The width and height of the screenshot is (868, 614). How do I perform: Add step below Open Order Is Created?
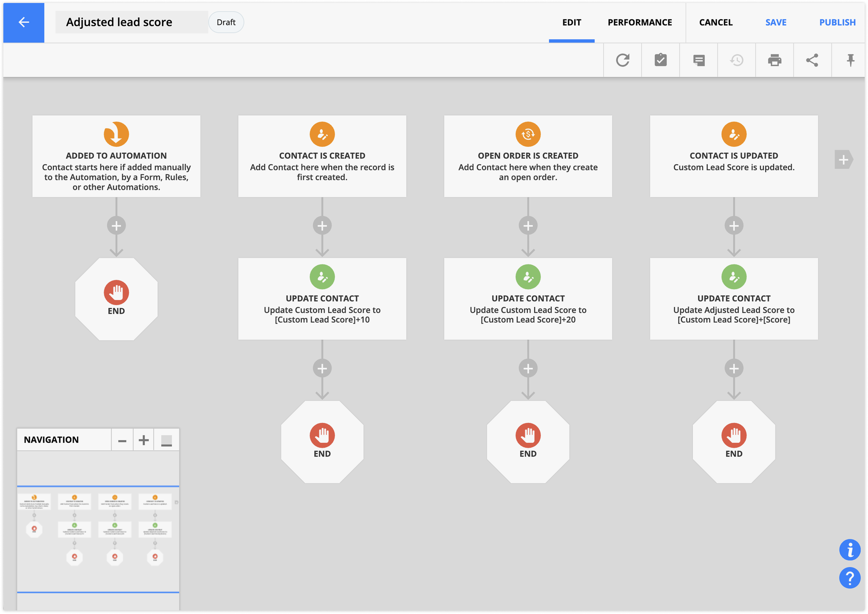(x=528, y=226)
